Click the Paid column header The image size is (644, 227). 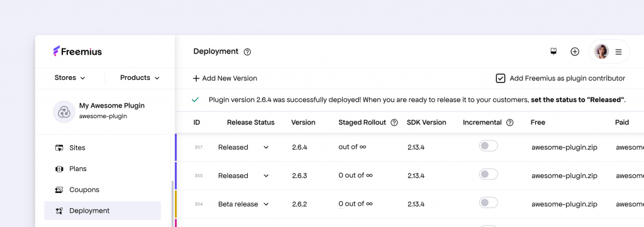click(x=622, y=123)
